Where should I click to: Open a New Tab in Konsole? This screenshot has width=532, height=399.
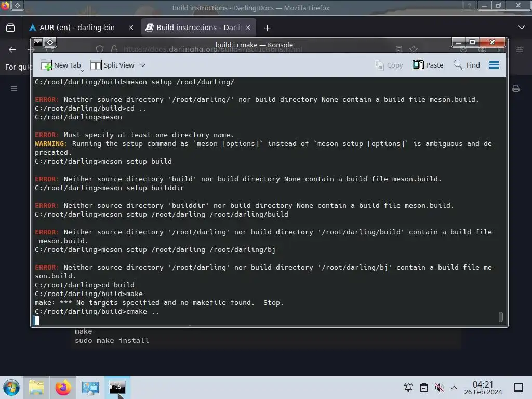(60, 65)
